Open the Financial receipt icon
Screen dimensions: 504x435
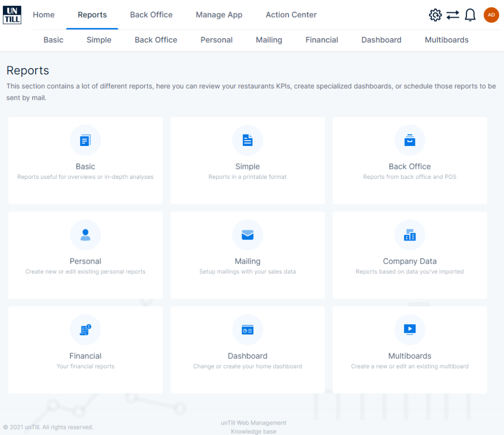point(85,330)
